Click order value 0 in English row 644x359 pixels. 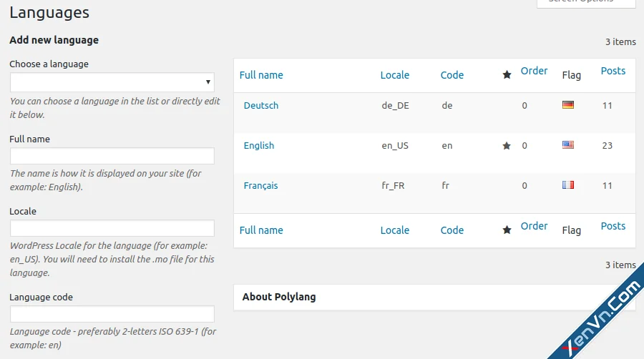525,146
